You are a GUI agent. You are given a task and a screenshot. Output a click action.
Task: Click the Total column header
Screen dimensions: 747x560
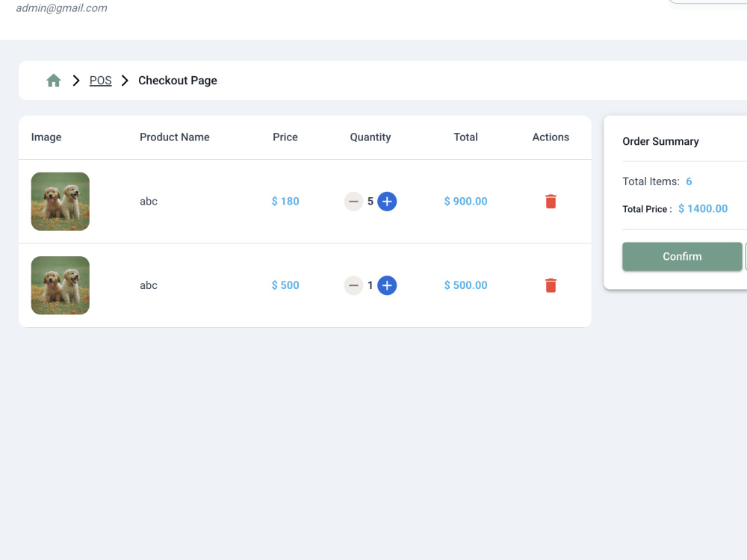point(465,137)
